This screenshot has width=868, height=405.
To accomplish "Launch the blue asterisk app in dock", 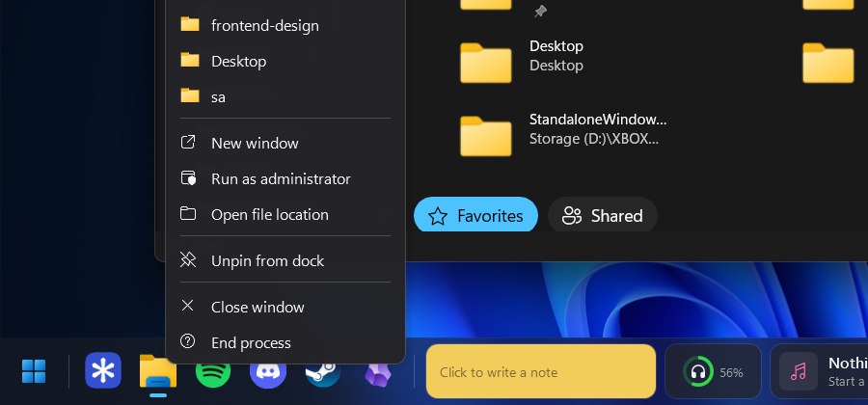I will click(103, 370).
